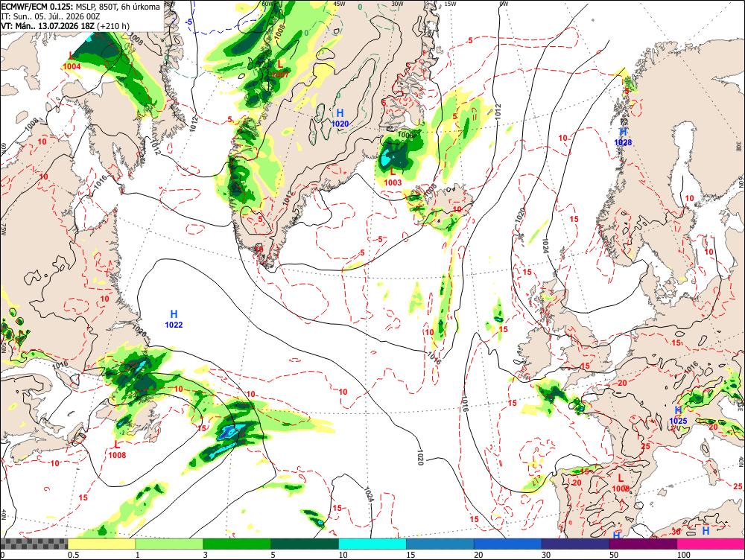Viewport: 745px width, 560px height.
Task: Click the '3' value on the legend scale
Action: [x=206, y=555]
